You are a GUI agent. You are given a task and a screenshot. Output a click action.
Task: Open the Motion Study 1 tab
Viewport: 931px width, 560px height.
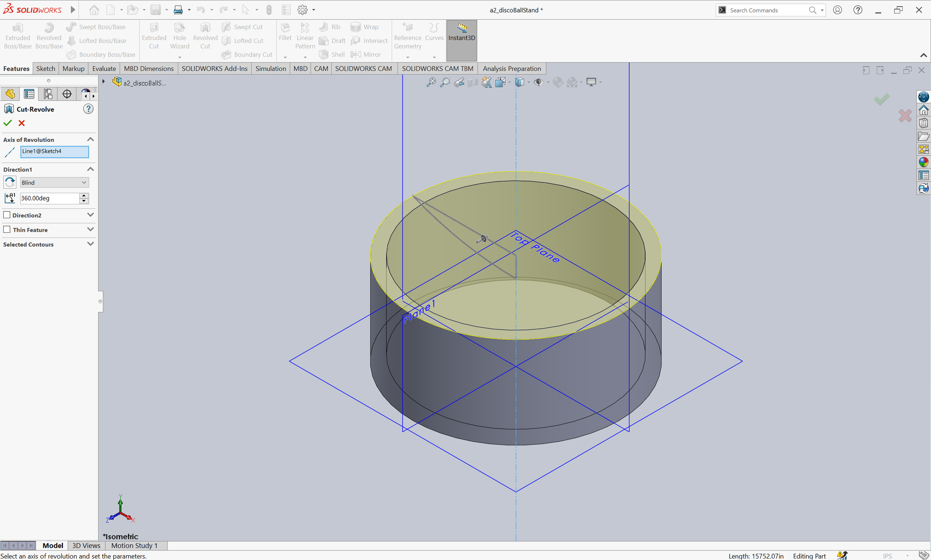134,545
